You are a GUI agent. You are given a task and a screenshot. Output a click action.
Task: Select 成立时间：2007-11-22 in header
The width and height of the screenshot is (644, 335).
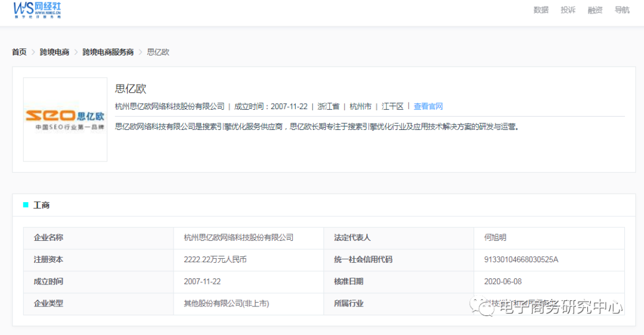(x=271, y=106)
